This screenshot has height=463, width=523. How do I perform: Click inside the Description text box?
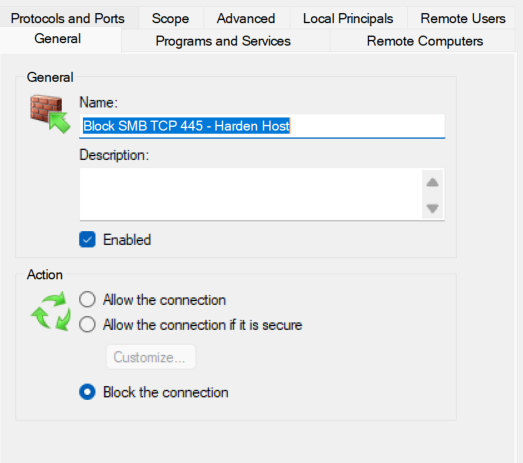[251, 194]
